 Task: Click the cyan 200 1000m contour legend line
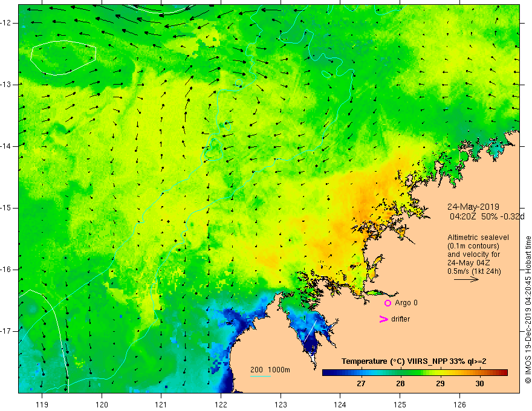[x=260, y=376]
